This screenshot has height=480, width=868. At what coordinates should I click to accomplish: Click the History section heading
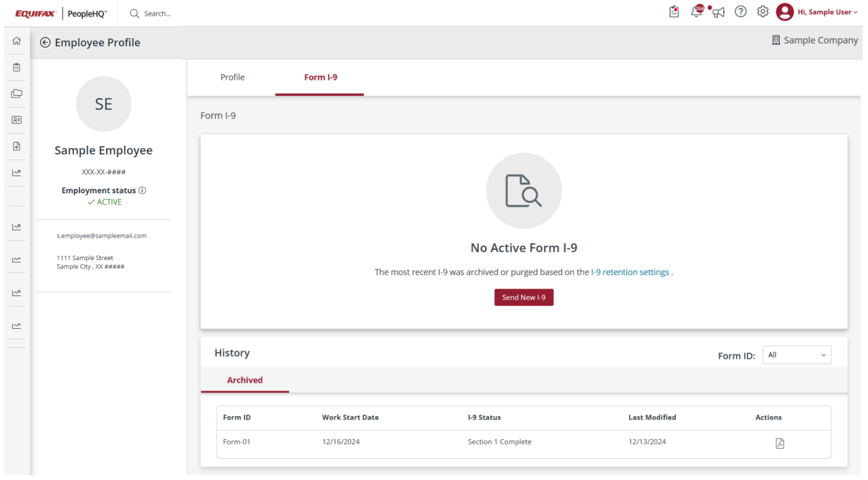(x=232, y=353)
